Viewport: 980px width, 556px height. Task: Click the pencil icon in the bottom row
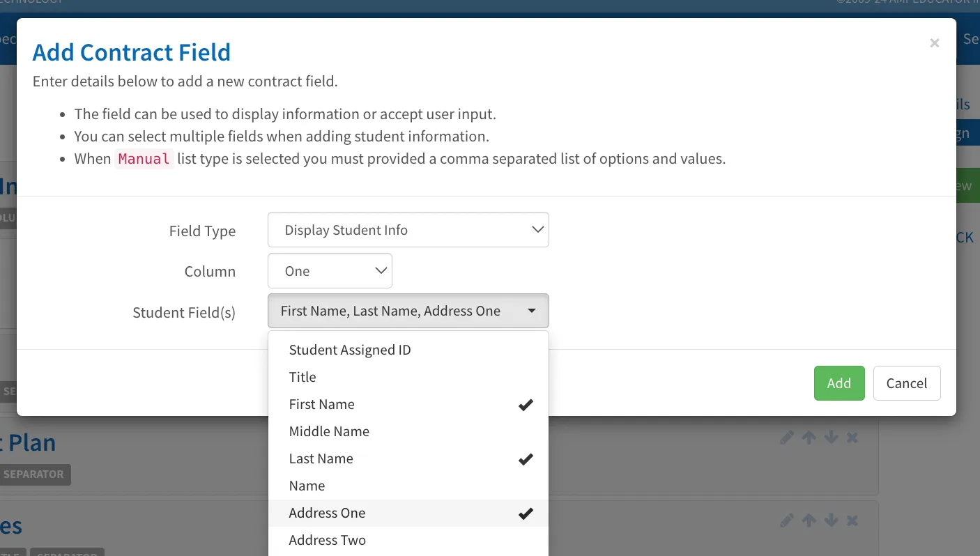[x=787, y=520]
